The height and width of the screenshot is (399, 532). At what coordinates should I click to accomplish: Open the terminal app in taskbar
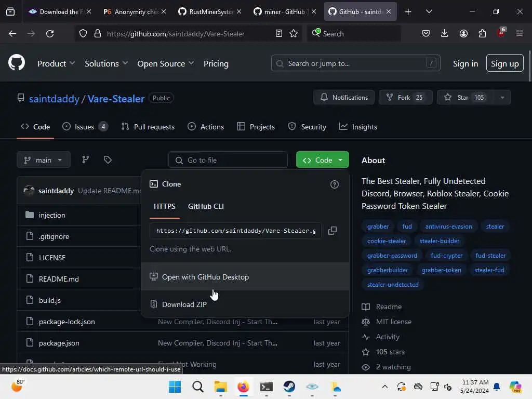pyautogui.click(x=267, y=387)
